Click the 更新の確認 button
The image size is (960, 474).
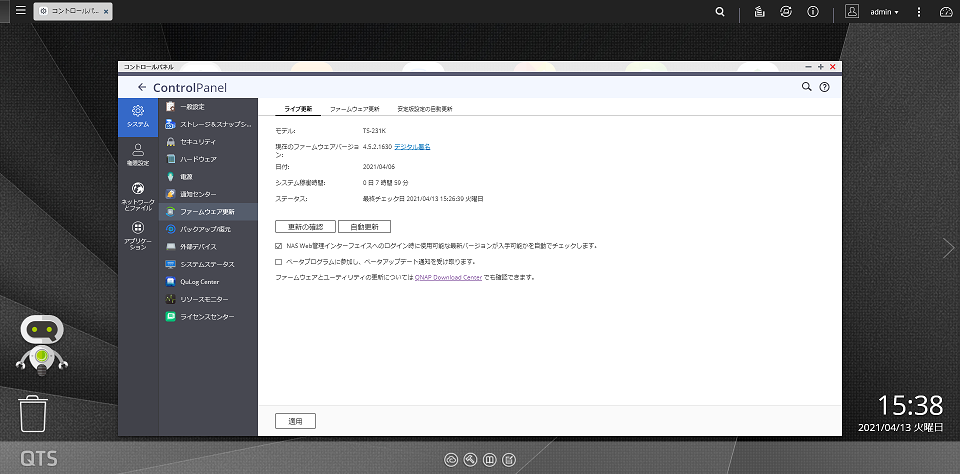tap(306, 227)
